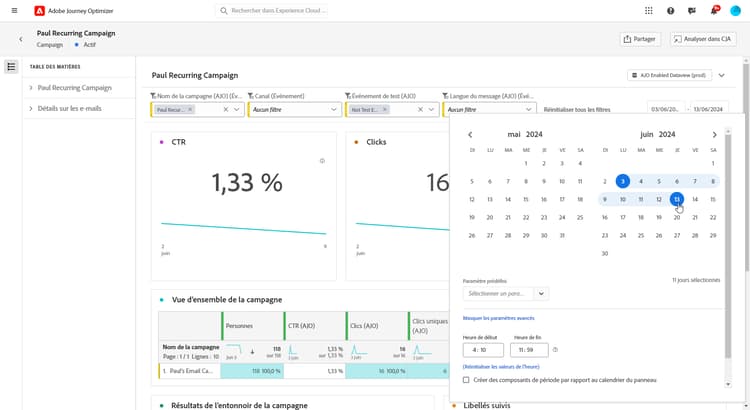
Task: Select May 1 in calendar
Action: tap(526, 164)
